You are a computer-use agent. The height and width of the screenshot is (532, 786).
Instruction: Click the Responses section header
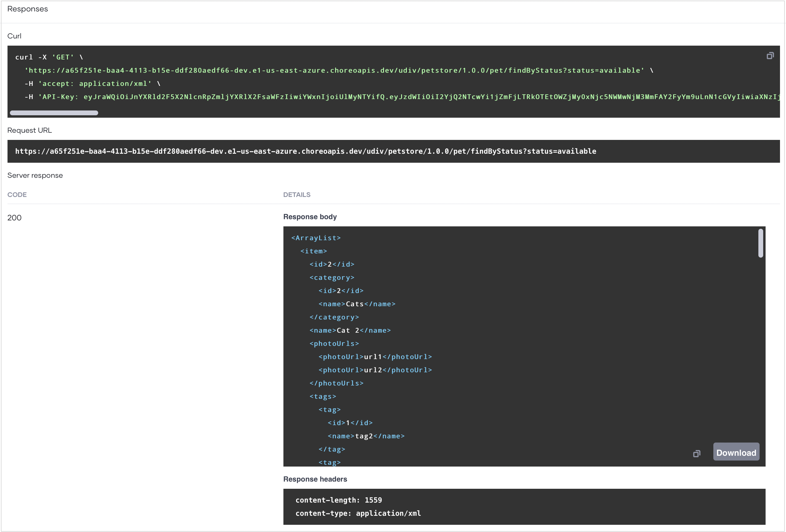[x=28, y=9]
